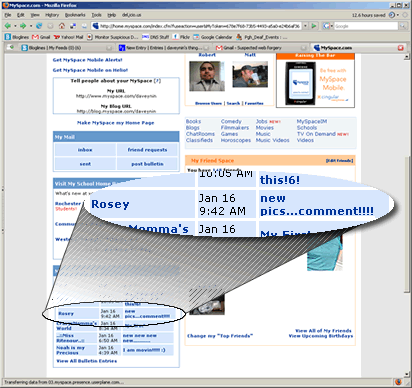Click View All of My Friends
412x388 pixels.
click(x=323, y=331)
